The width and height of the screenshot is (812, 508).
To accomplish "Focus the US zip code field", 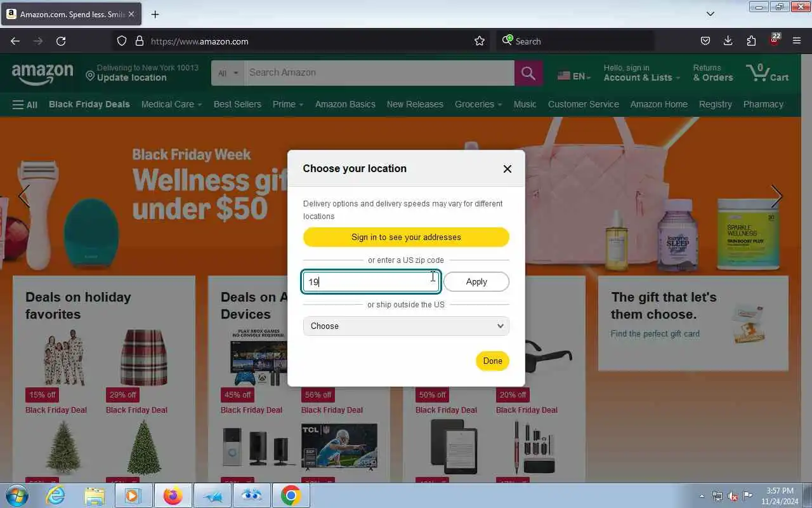I will (x=371, y=281).
